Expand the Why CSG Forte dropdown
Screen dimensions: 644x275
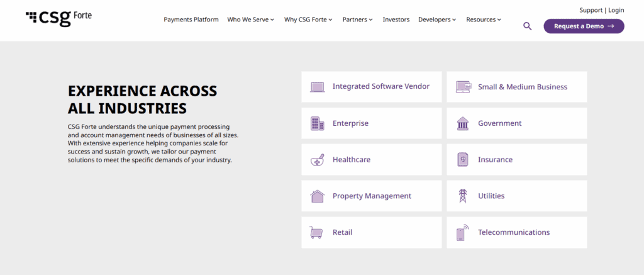(308, 20)
